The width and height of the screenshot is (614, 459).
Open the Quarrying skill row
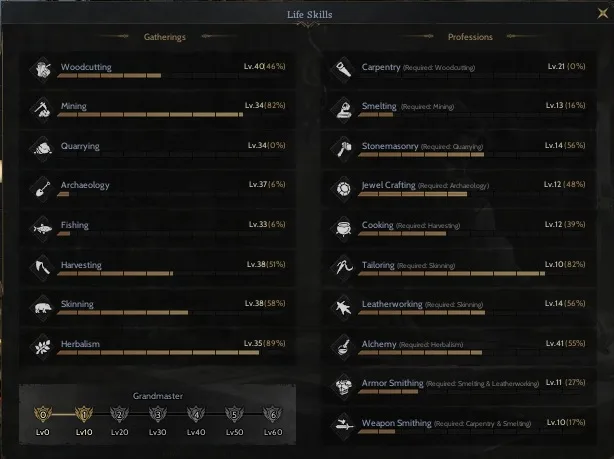(157, 149)
